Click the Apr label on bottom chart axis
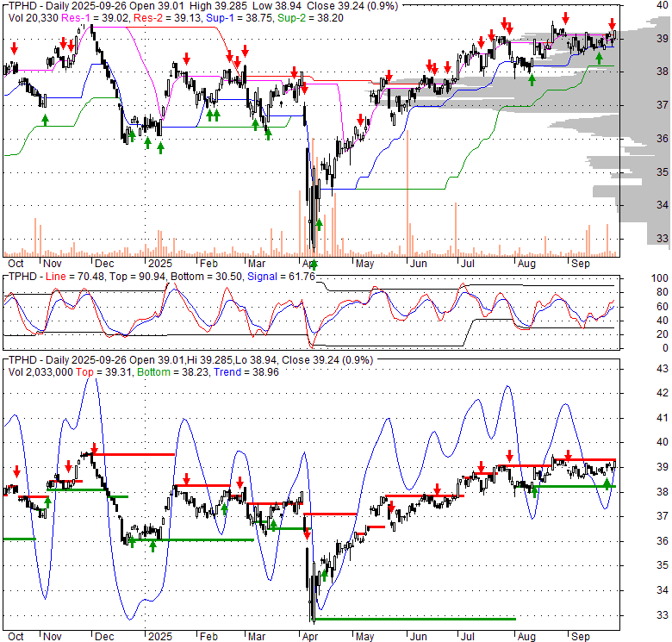The image size is (672, 642). 310,637
